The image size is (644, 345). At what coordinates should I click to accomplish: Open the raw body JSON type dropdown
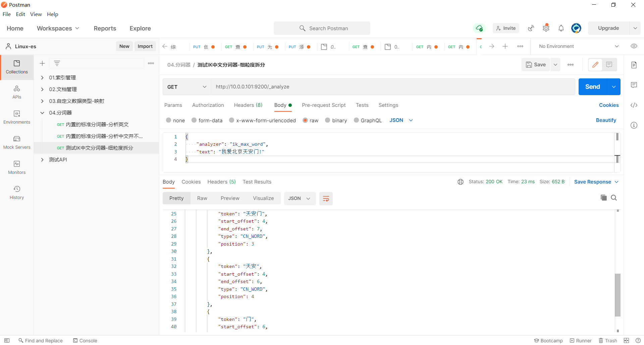[401, 120]
